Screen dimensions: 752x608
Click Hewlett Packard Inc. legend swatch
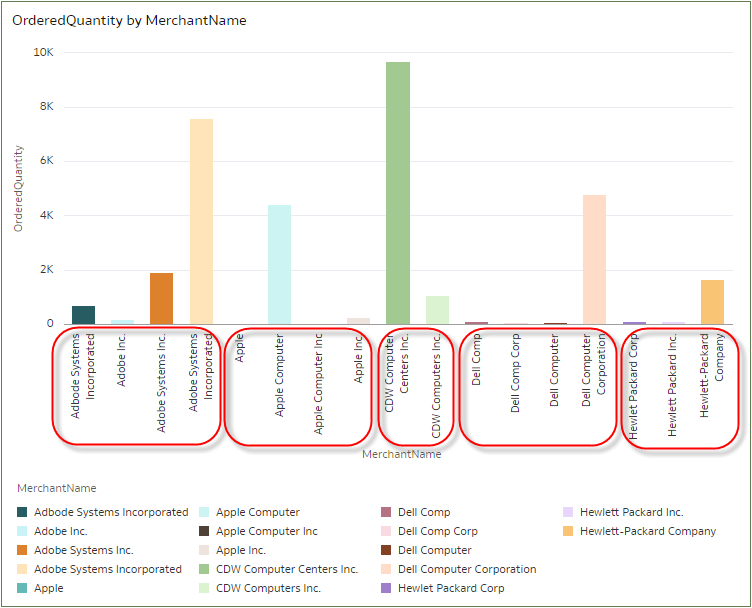coord(568,512)
